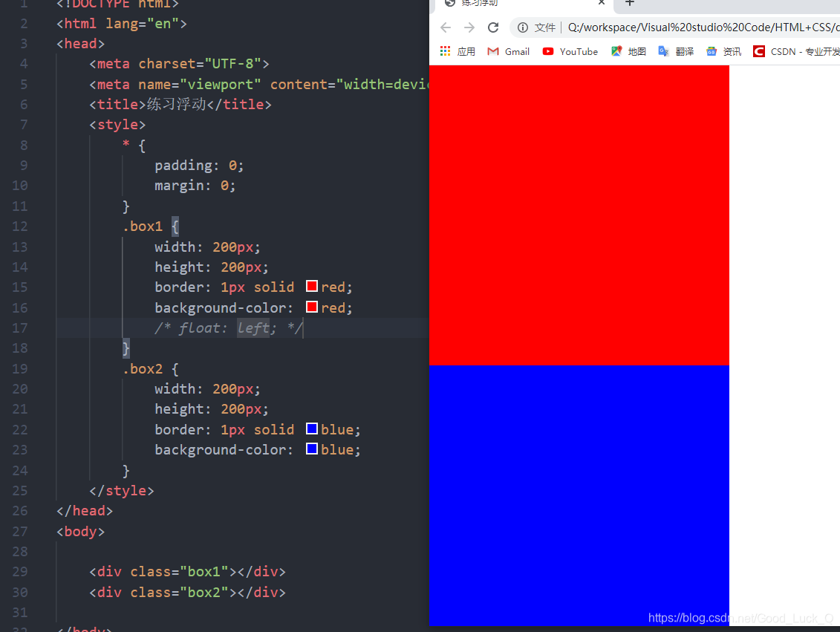Image resolution: width=840 pixels, height=632 pixels.
Task: Click the margin: 0 declaration
Action: (195, 186)
